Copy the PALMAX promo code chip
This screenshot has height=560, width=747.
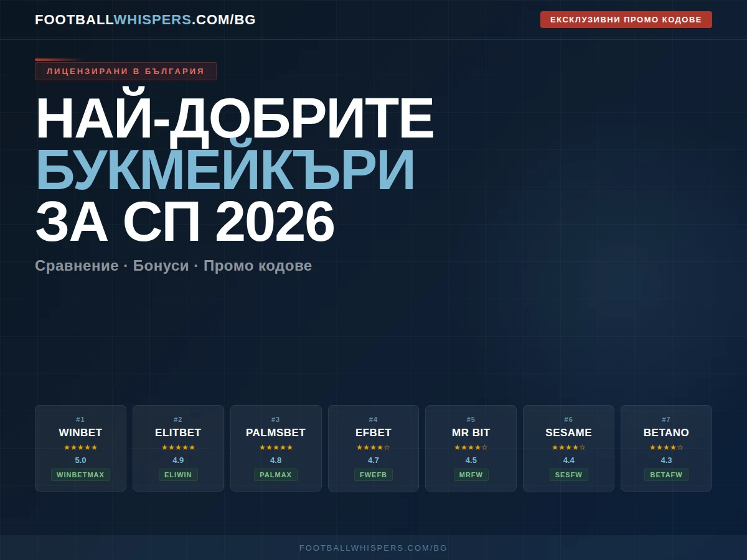click(x=276, y=475)
